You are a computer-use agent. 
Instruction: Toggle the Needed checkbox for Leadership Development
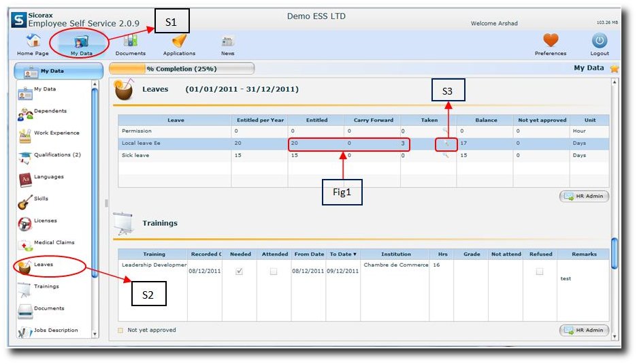240,271
